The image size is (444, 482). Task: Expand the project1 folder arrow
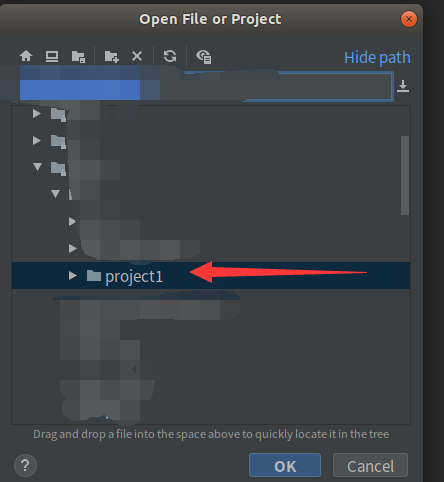pyautogui.click(x=72, y=275)
